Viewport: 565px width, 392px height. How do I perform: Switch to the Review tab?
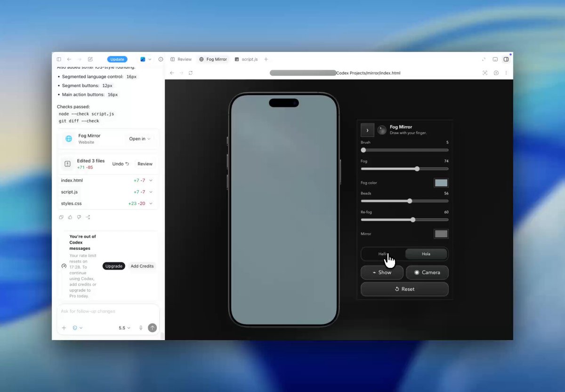[x=181, y=59]
